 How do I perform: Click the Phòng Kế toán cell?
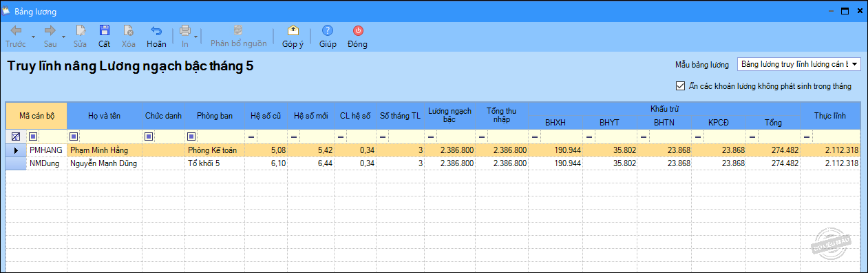215,150
